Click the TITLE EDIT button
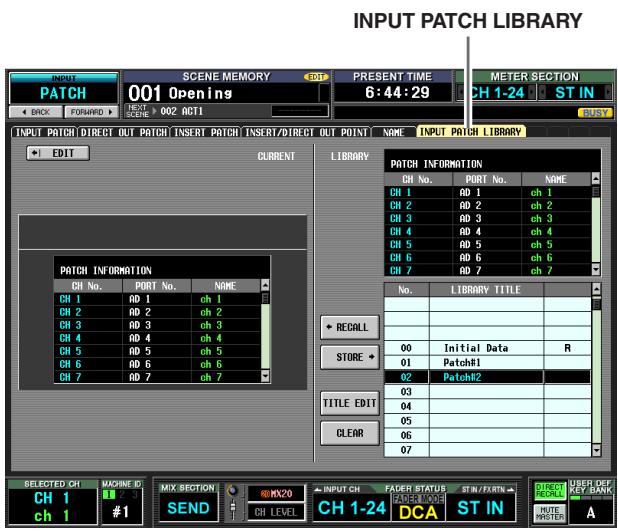618x531 pixels. point(350,403)
